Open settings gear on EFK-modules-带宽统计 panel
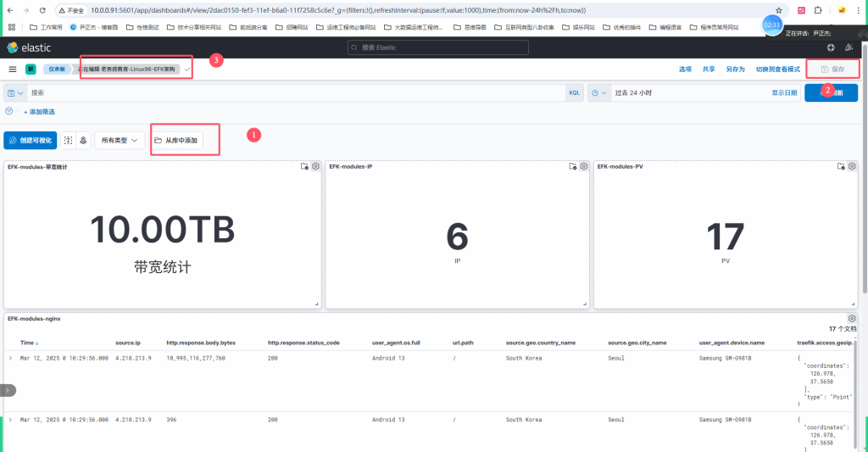Viewport: 868px width, 452px height. 315,166
